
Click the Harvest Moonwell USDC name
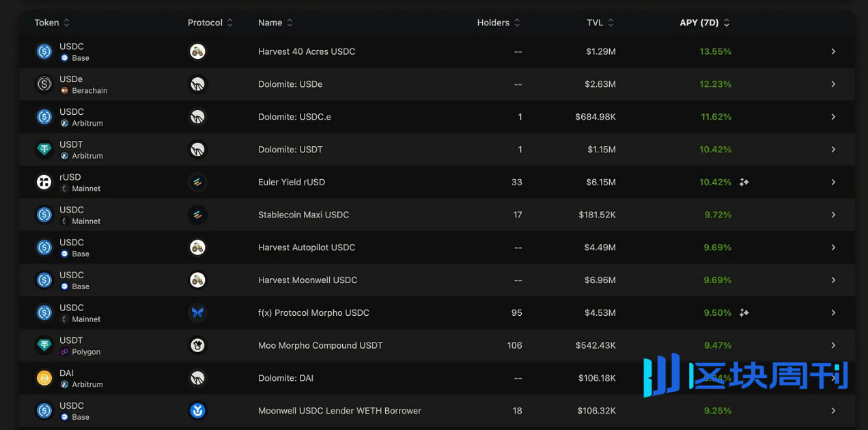[308, 280]
